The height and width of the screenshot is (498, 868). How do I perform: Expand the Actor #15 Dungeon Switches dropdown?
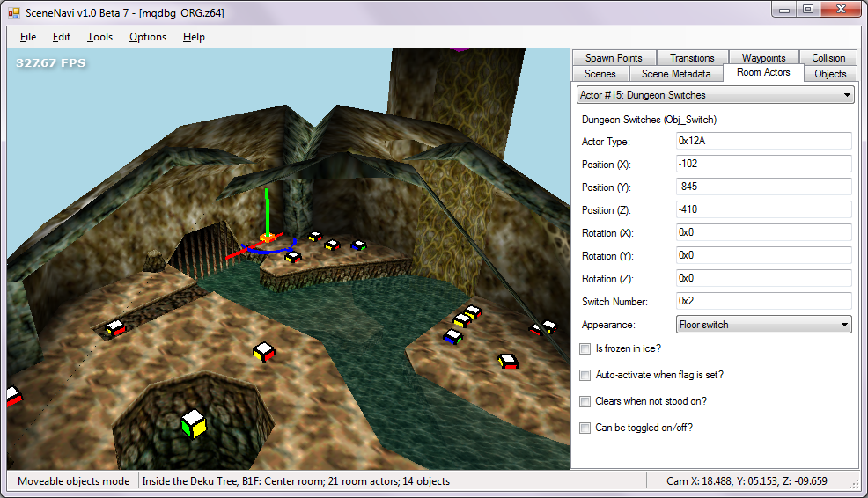(715, 95)
